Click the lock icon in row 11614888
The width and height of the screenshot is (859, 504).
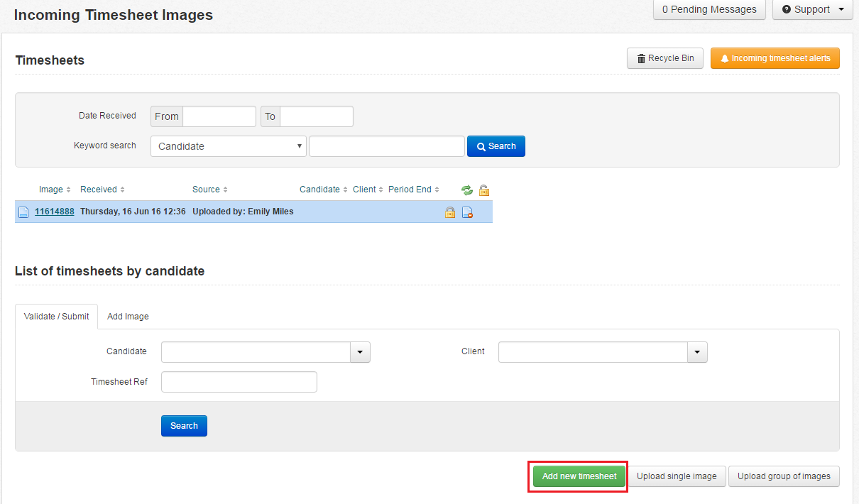450,212
